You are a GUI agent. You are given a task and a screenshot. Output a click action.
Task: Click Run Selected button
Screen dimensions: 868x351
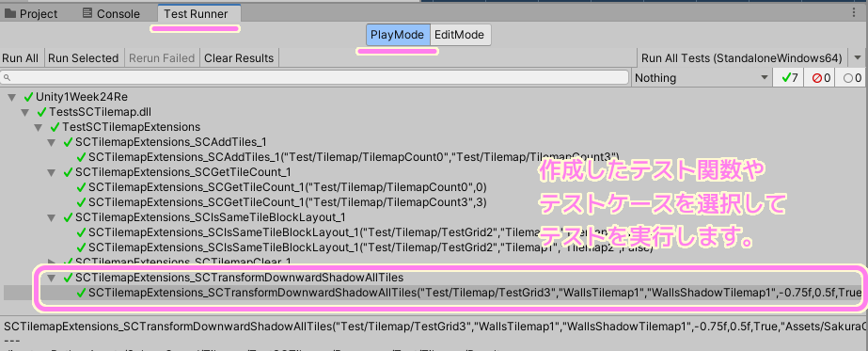tap(83, 58)
